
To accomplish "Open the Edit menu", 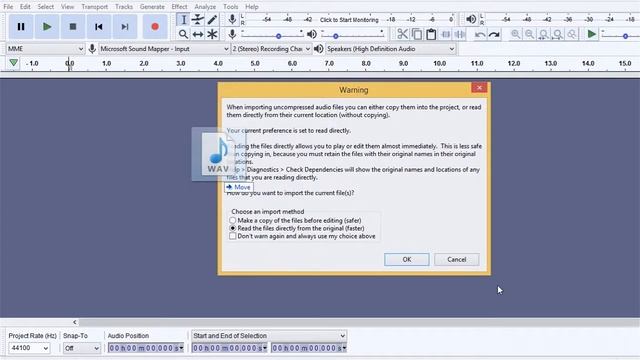I will pyautogui.click(x=25, y=7).
